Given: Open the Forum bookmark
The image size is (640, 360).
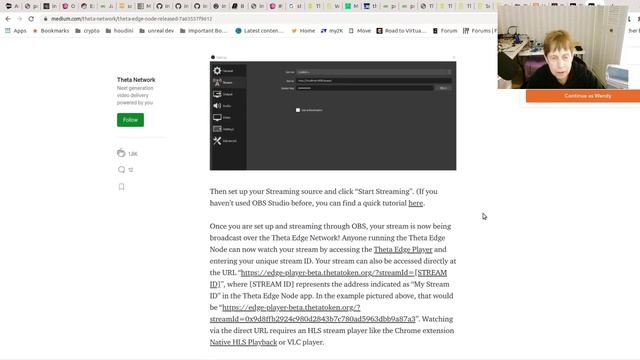Looking at the screenshot, I should click(445, 31).
